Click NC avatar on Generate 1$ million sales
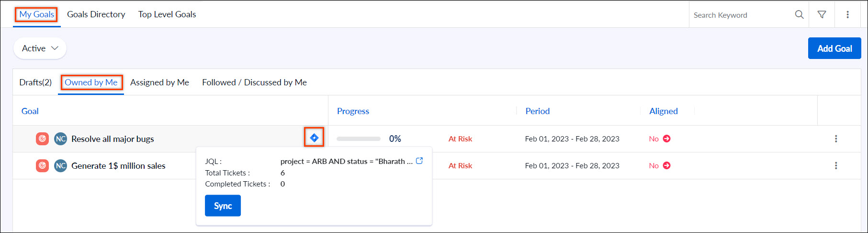The image size is (868, 233). tap(60, 165)
